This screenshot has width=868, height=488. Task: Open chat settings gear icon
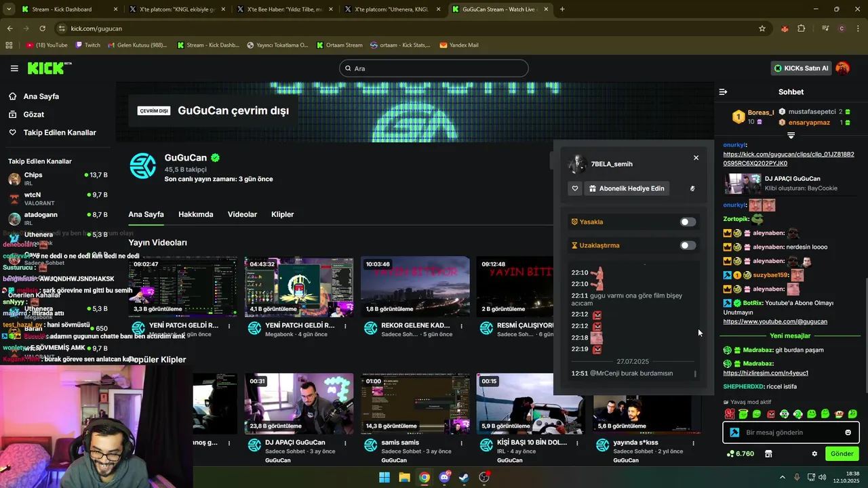pos(814,453)
